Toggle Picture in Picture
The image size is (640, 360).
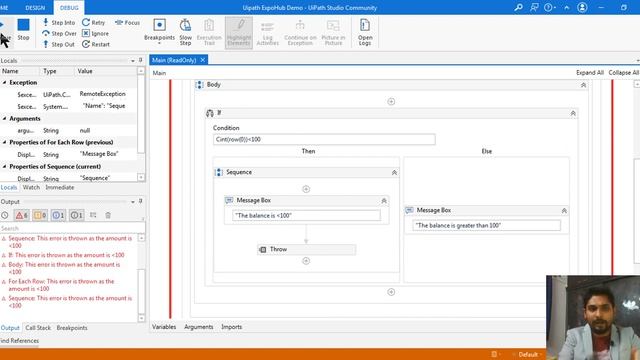coord(333,33)
